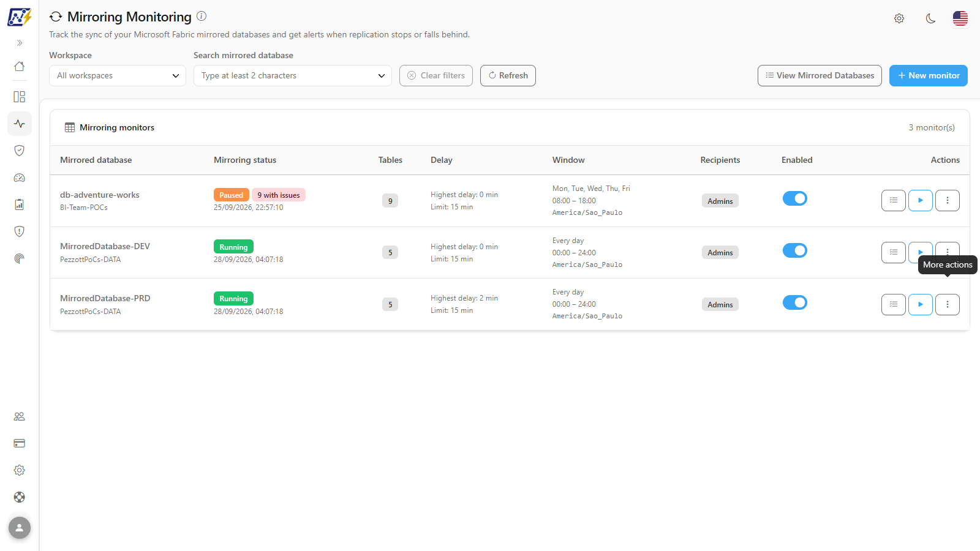
Task: Click View Mirrored Databases button
Action: point(820,75)
